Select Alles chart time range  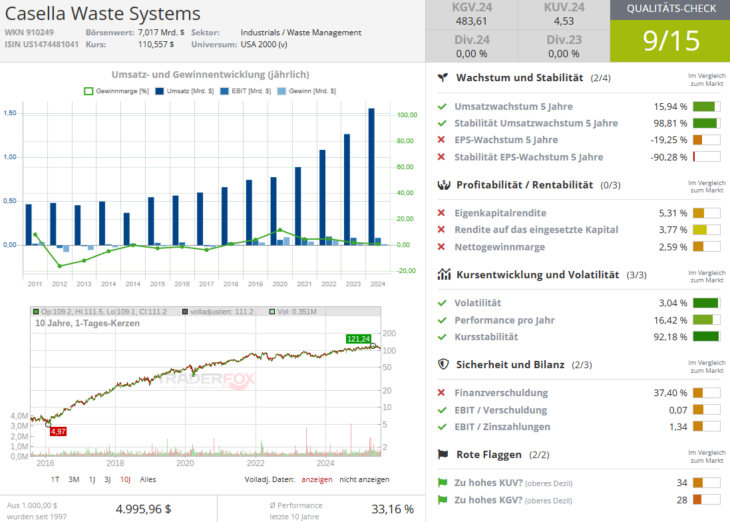[148, 479]
